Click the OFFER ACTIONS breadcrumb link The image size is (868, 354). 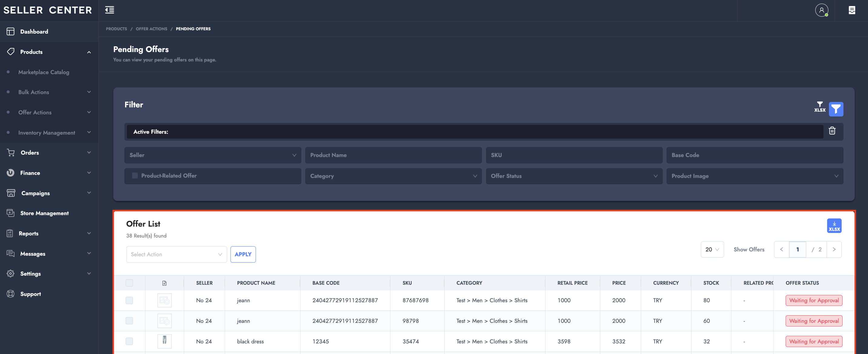click(x=151, y=29)
